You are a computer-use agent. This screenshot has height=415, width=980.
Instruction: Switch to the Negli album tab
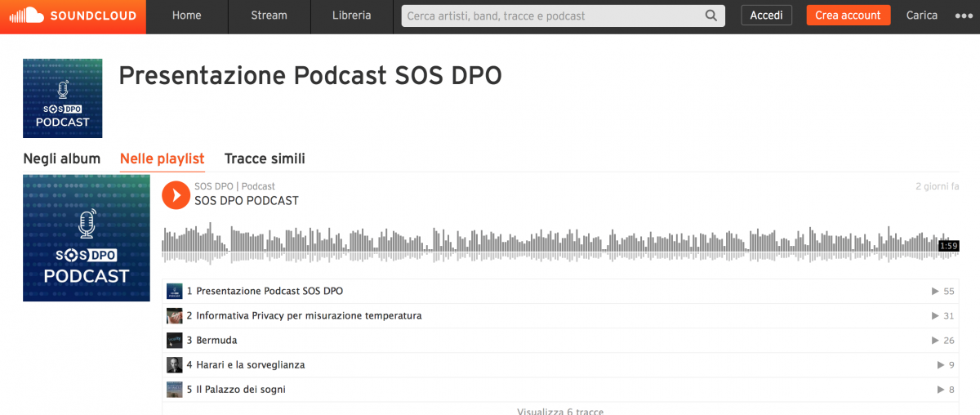tap(62, 158)
